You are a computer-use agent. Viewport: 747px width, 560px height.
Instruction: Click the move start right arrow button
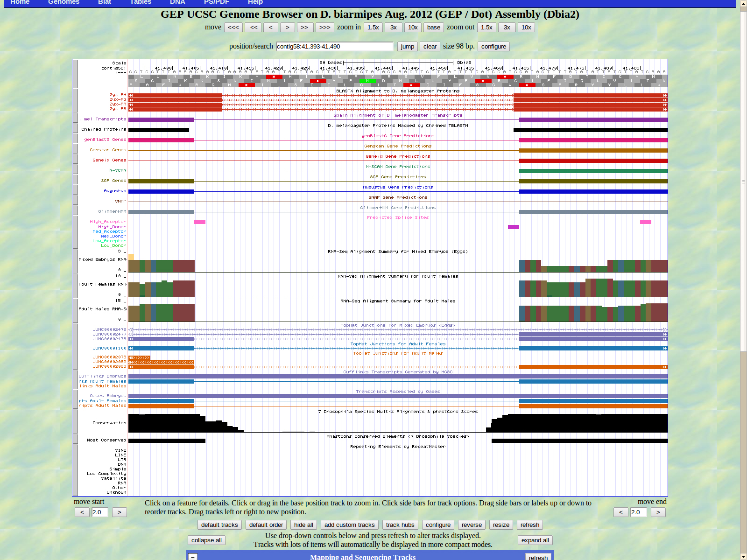click(120, 512)
